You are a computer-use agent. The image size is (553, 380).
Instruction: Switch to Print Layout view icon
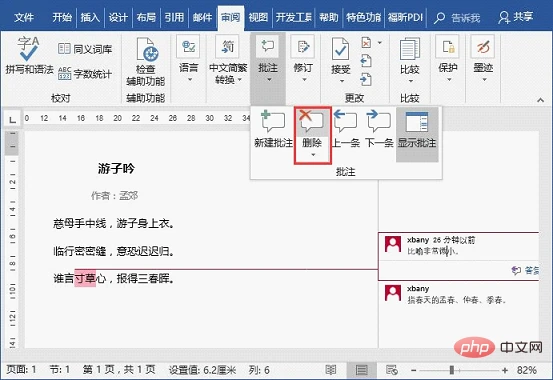point(361,370)
